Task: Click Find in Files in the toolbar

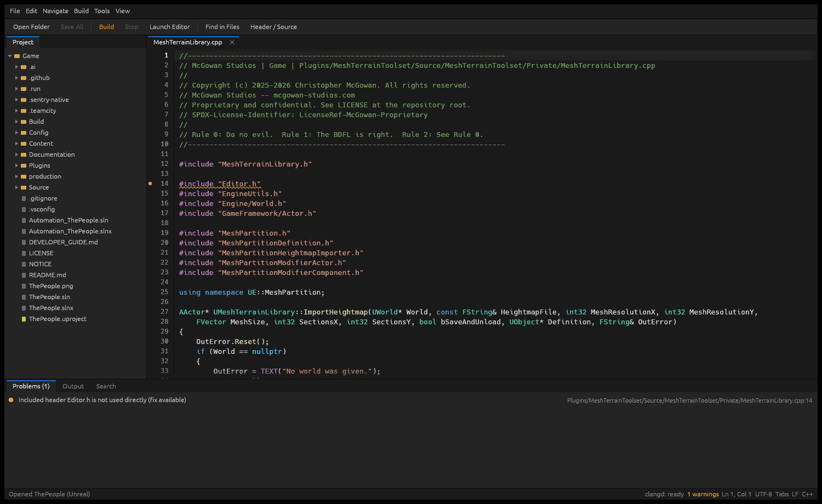Action: (x=222, y=27)
